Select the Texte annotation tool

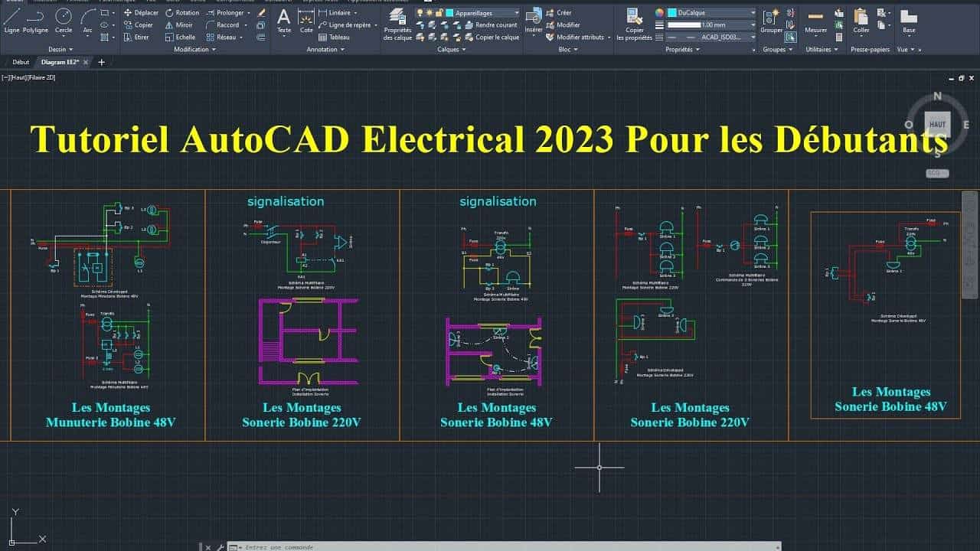[x=284, y=21]
